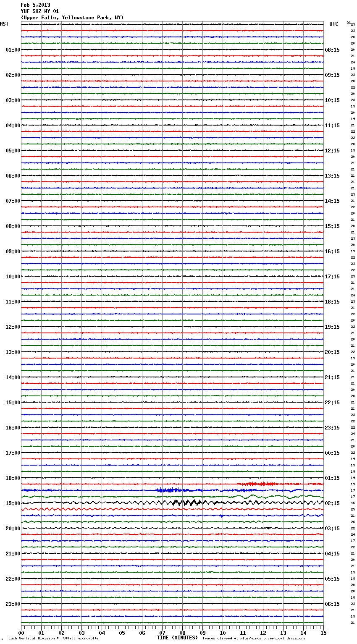Click the "TIME (MINUTES)" axis title
The image size is (357, 644).
(x=177, y=638)
